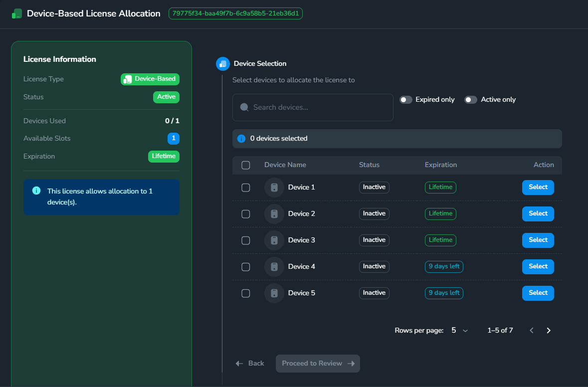Click Device 4 '9 days left' tag

pos(444,267)
